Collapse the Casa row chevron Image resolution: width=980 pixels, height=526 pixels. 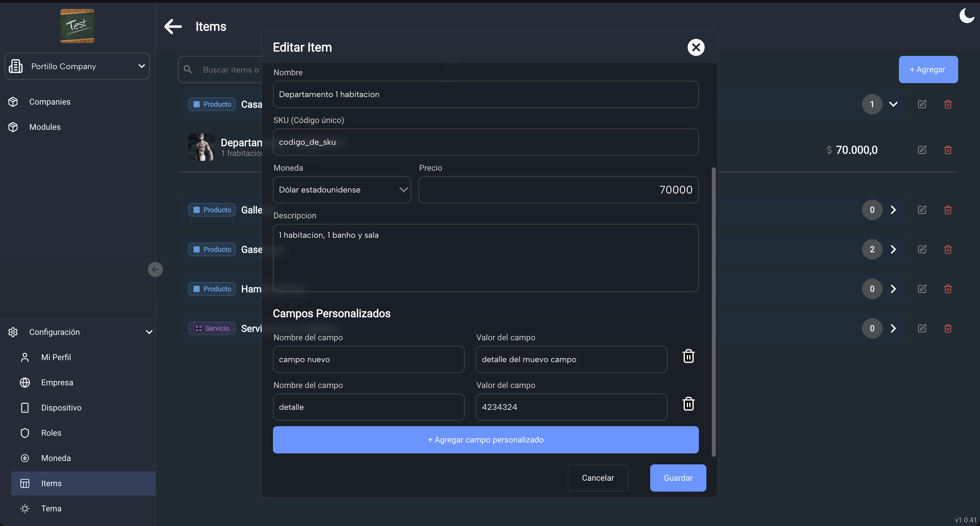(893, 104)
